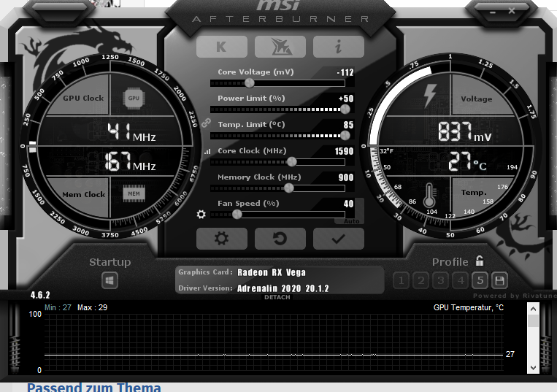Screen dimensions: 557x392
Task: Select profile slot 1
Action: [x=402, y=280]
